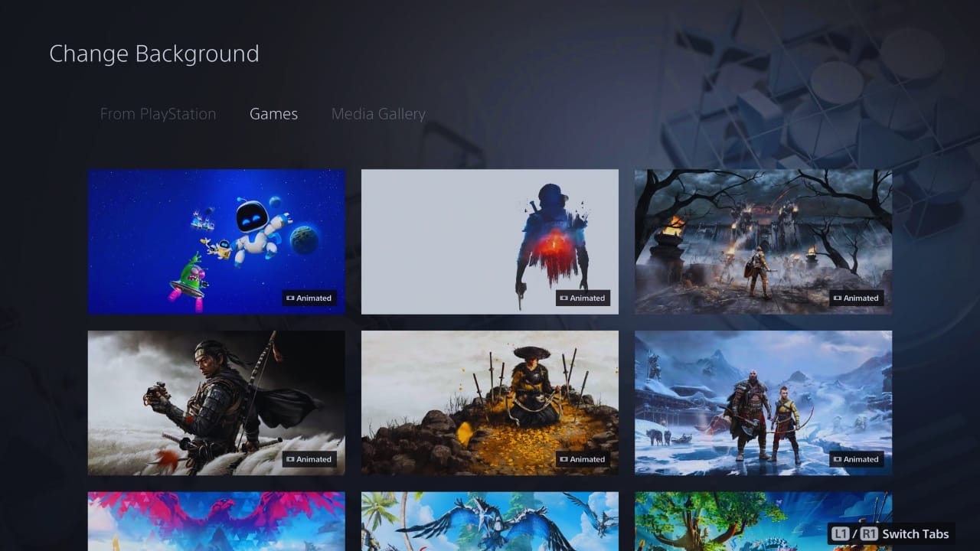Image resolution: width=980 pixels, height=551 pixels.
Task: Open the Media Gallery tab
Action: [x=378, y=114]
